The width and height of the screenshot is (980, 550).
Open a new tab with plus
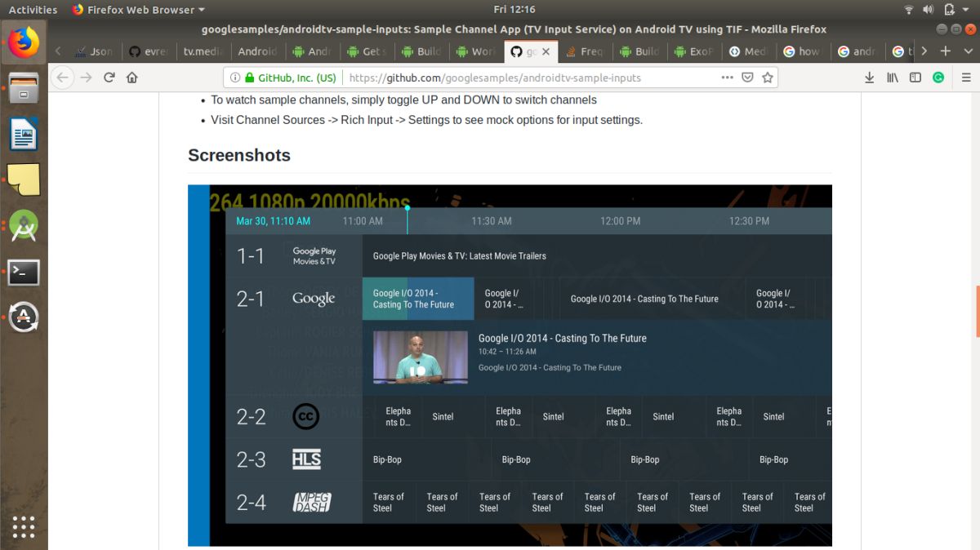[x=945, y=51]
